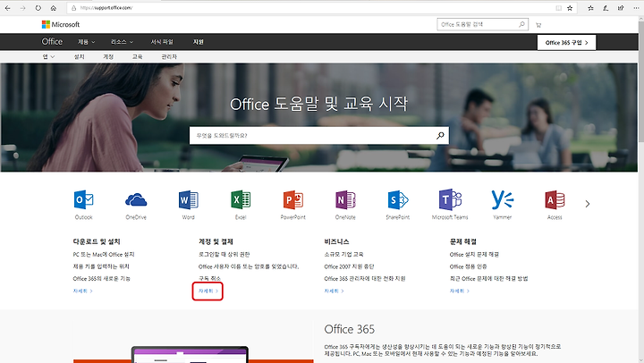This screenshot has height=363, width=644.
Task: Open 'Office 365 관리자에 대한 전화 지원' link
Action: pos(365,278)
